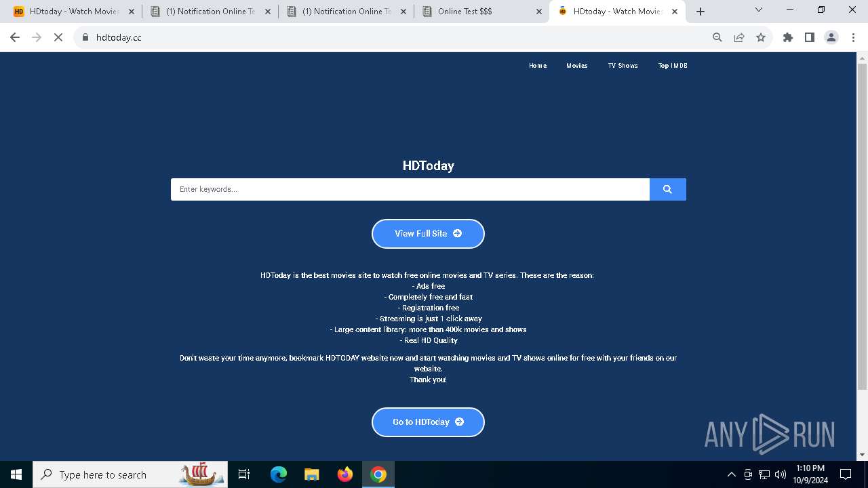Click the blue search magnifier button
The image size is (868, 488).
[x=667, y=189]
